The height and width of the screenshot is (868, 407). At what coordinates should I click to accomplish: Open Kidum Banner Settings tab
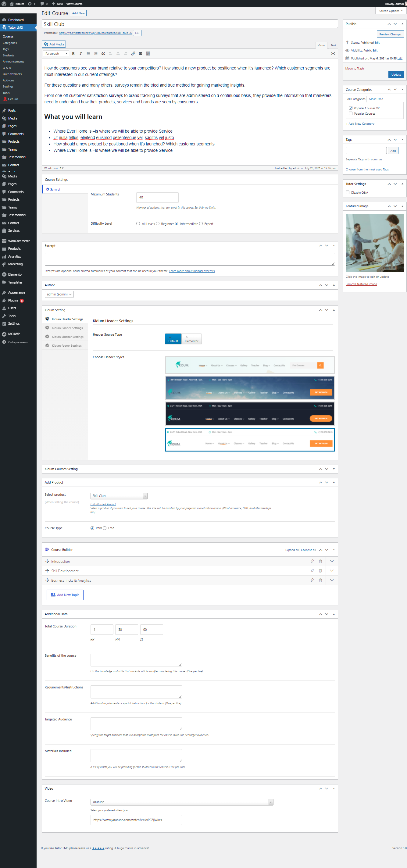(67, 328)
